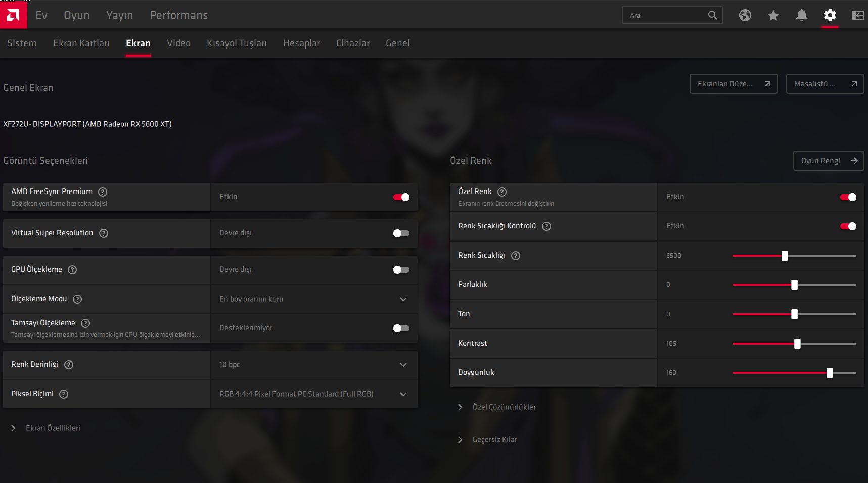
Task: Expand Ekran Özellikleri section
Action: pyautogui.click(x=46, y=428)
